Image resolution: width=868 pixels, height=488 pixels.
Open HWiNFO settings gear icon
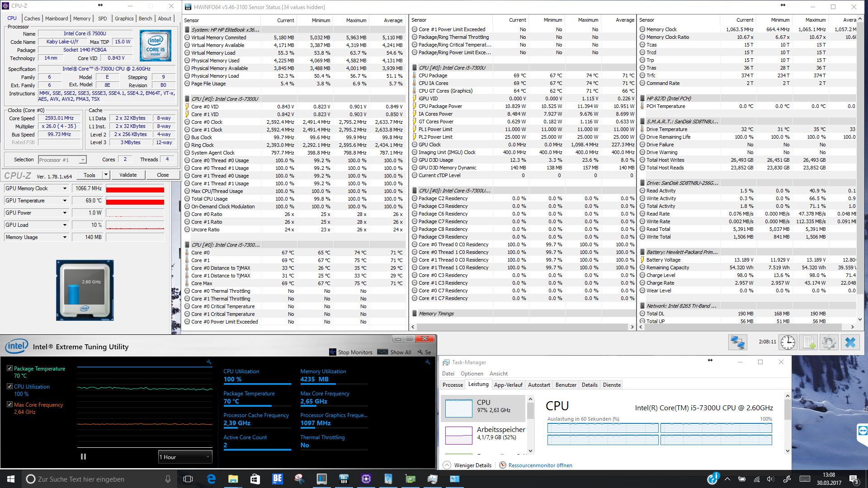coord(829,343)
